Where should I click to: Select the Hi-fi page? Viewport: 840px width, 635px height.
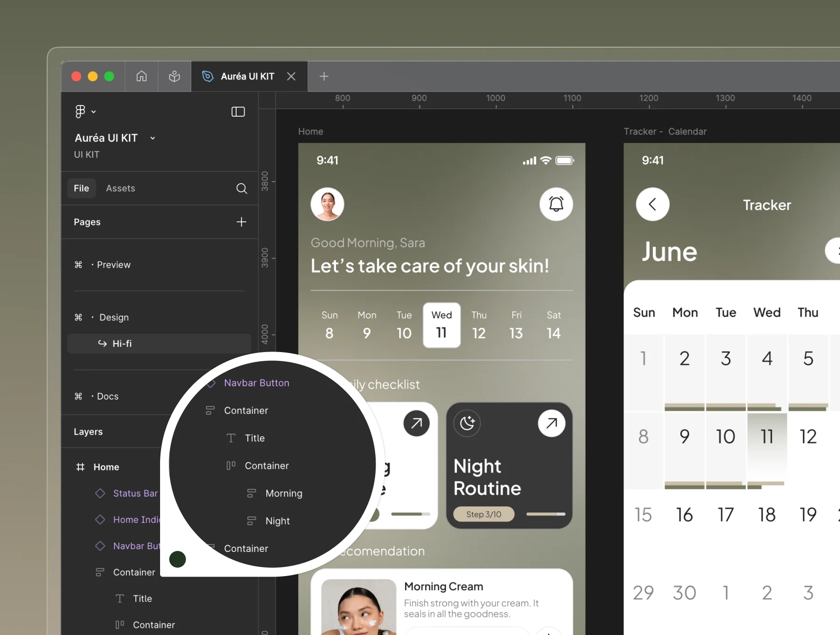pos(159,344)
